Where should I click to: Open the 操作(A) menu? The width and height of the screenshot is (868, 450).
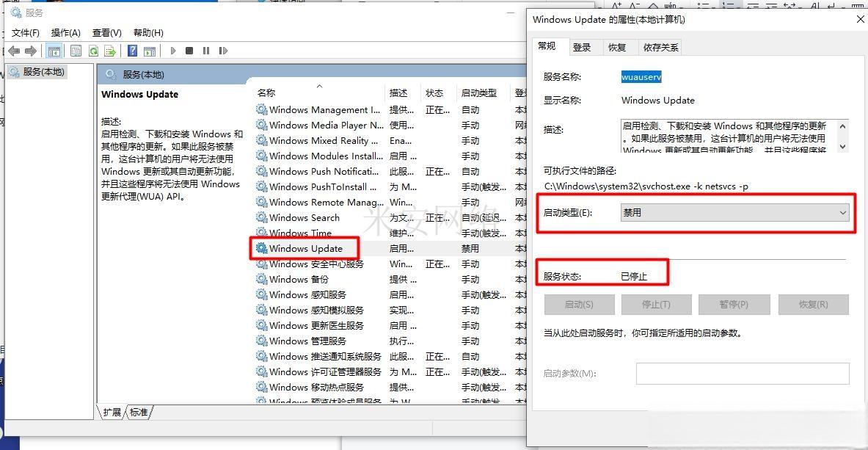tap(66, 33)
